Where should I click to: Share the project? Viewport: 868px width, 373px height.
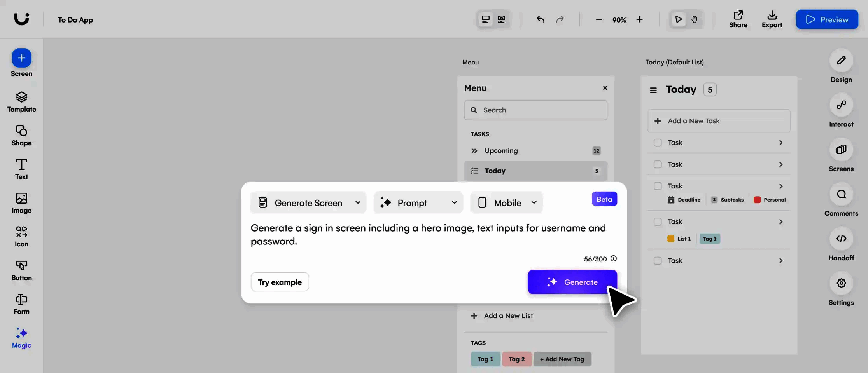[x=738, y=19]
